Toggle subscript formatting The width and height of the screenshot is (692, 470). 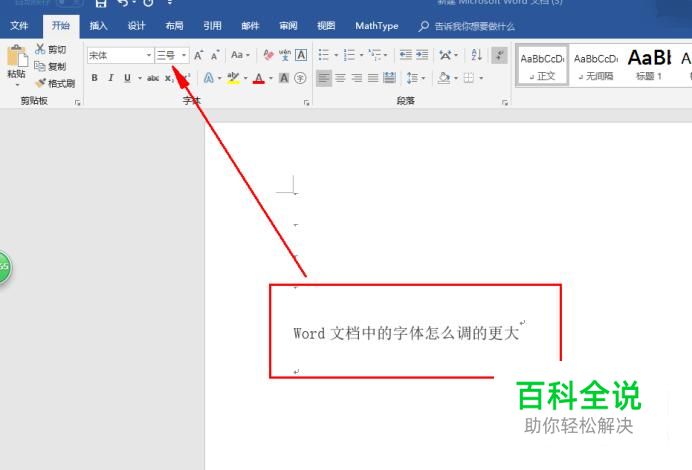point(169,78)
